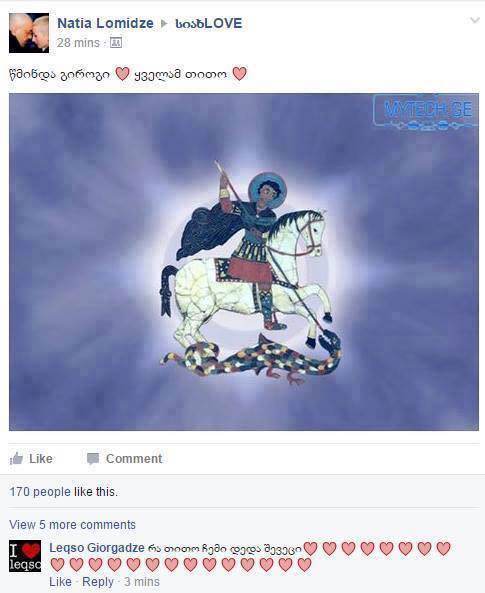485x593 pixels.
Task: Open Leqso Giorgadze's avatar with the heart
Action: point(25,556)
